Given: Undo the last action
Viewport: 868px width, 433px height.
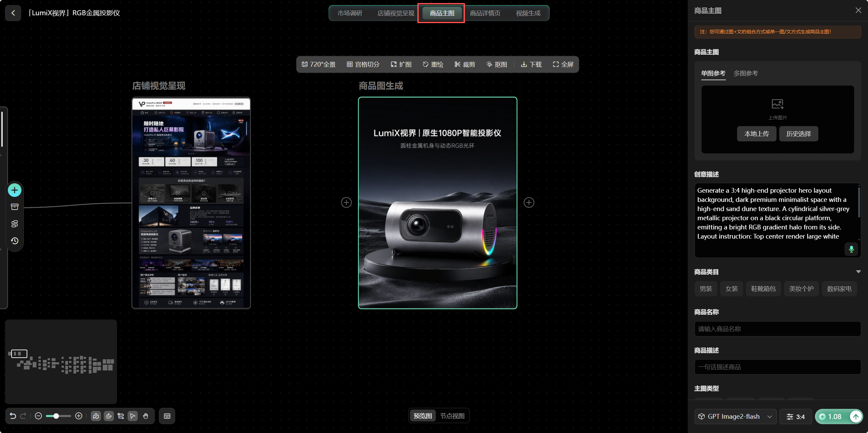Looking at the screenshot, I should [13, 416].
